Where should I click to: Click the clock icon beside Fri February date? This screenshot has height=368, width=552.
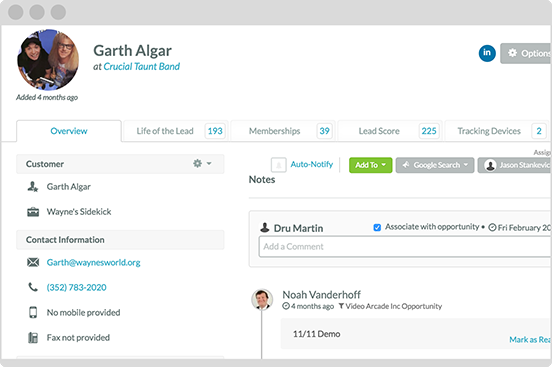coord(492,227)
